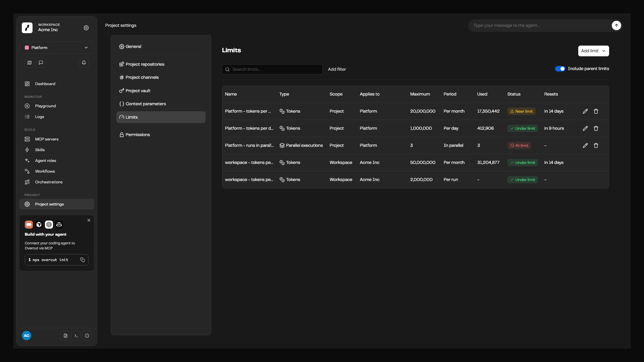644x362 pixels.
Task: Click the Acme Inc workspace logo
Action: 27,28
